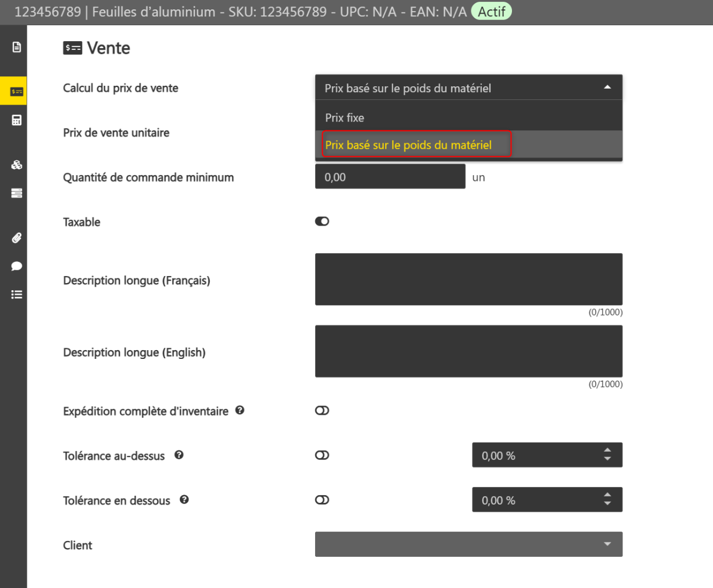Enable Expédition complète d'inventaire toggle

[322, 411]
